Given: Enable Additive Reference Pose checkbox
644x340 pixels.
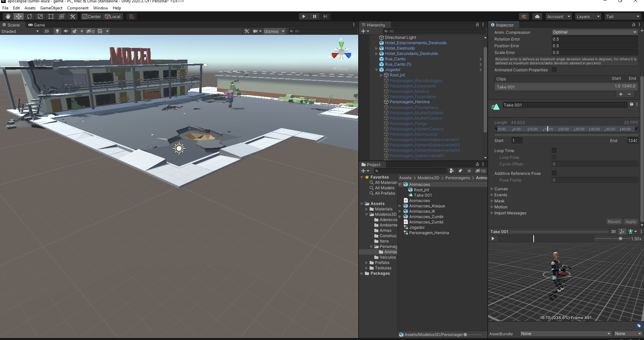Looking at the screenshot, I should point(554,173).
